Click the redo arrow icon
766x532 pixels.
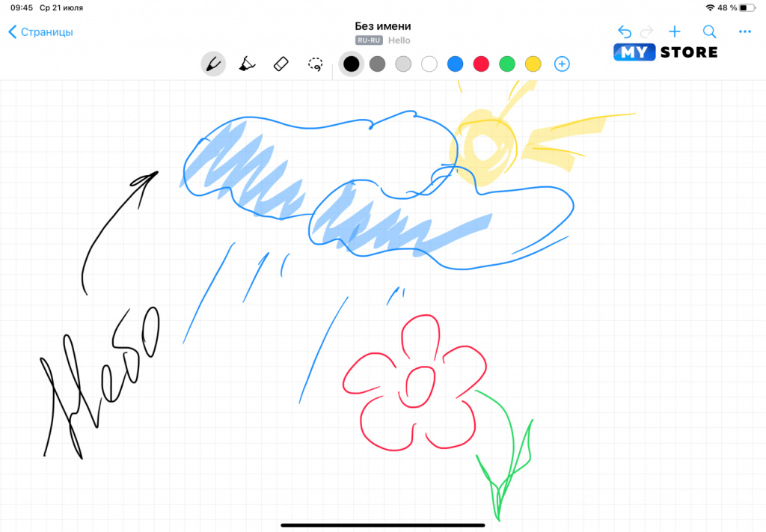coord(647,31)
